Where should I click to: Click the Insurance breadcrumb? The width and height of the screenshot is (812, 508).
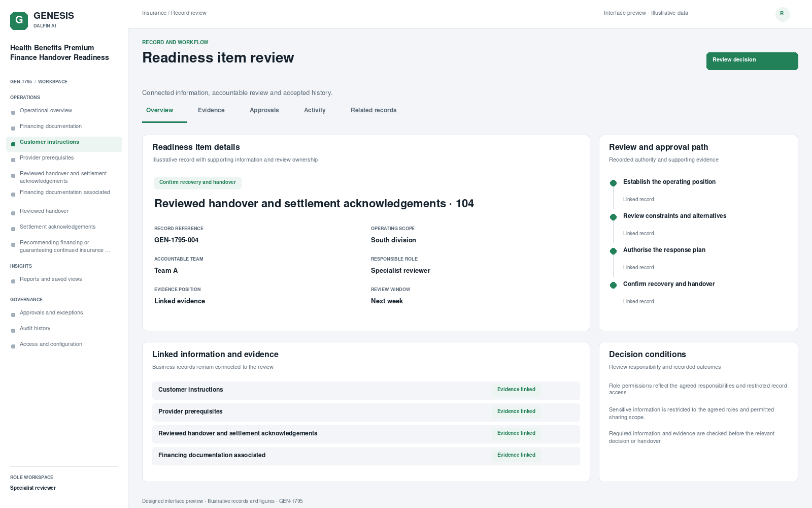(154, 13)
